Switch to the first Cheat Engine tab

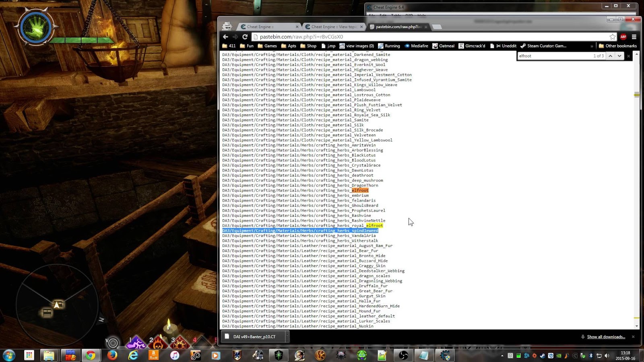pyautogui.click(x=269, y=27)
